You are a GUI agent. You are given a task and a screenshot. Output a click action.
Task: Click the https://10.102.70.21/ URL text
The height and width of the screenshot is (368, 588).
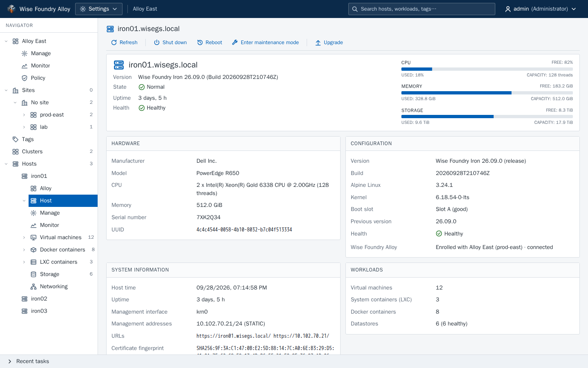pyautogui.click(x=301, y=336)
